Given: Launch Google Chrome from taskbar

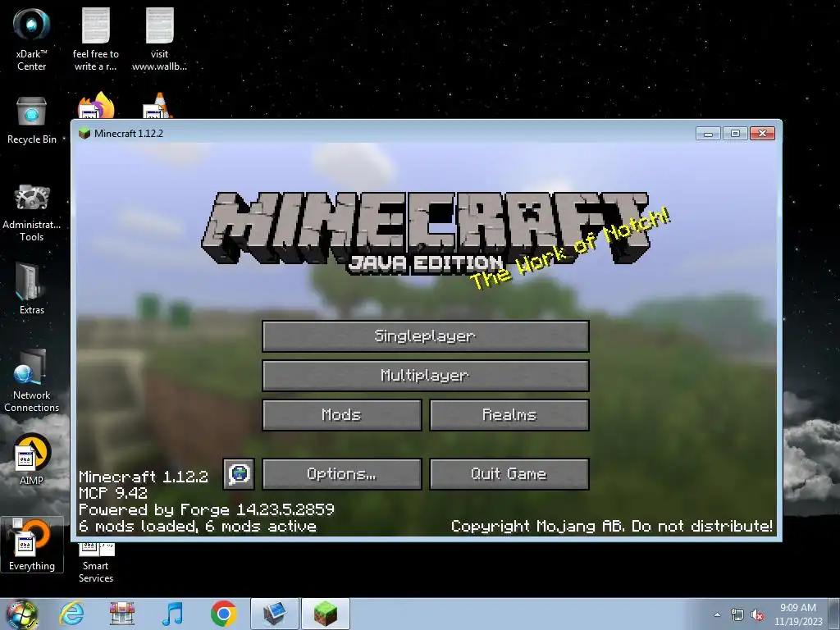Looking at the screenshot, I should pyautogui.click(x=223, y=614).
